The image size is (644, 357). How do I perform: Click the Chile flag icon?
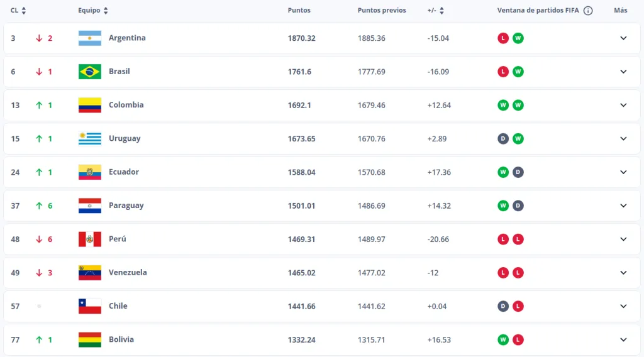coord(89,306)
